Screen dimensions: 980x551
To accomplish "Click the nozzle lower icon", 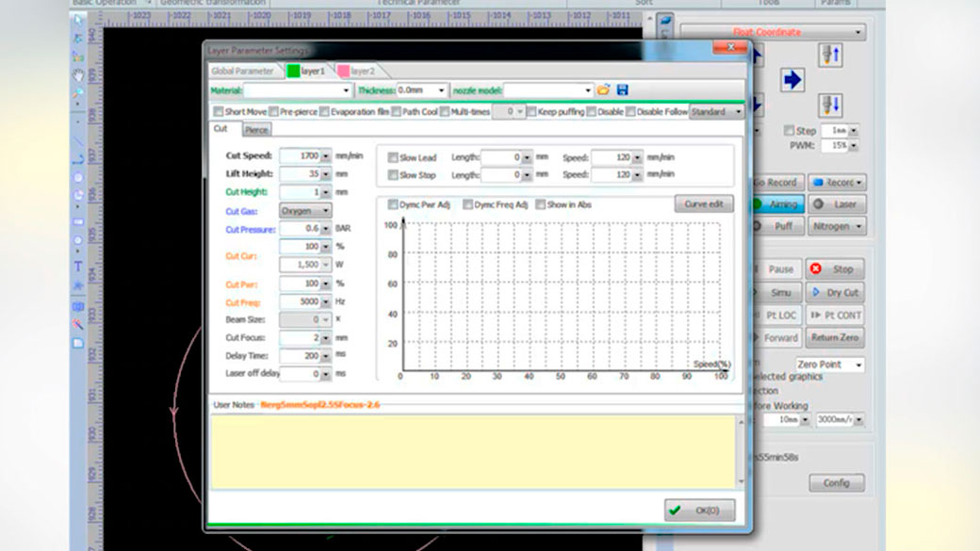I will tap(829, 103).
